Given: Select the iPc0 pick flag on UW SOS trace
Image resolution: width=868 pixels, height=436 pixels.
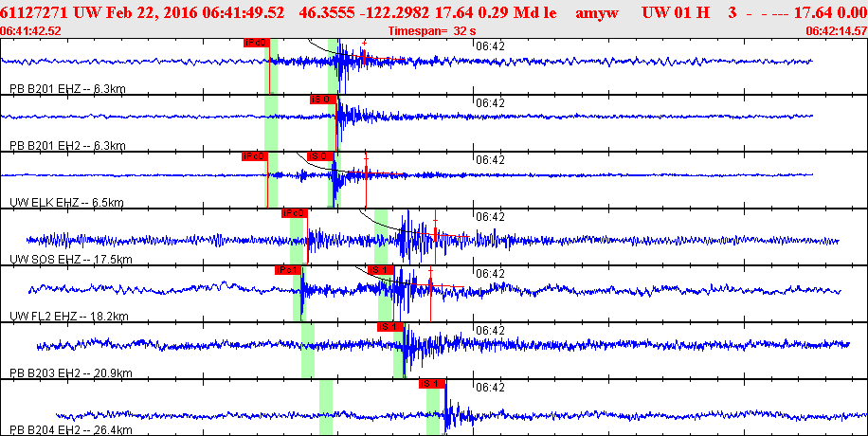Looking at the screenshot, I should coord(295,213).
